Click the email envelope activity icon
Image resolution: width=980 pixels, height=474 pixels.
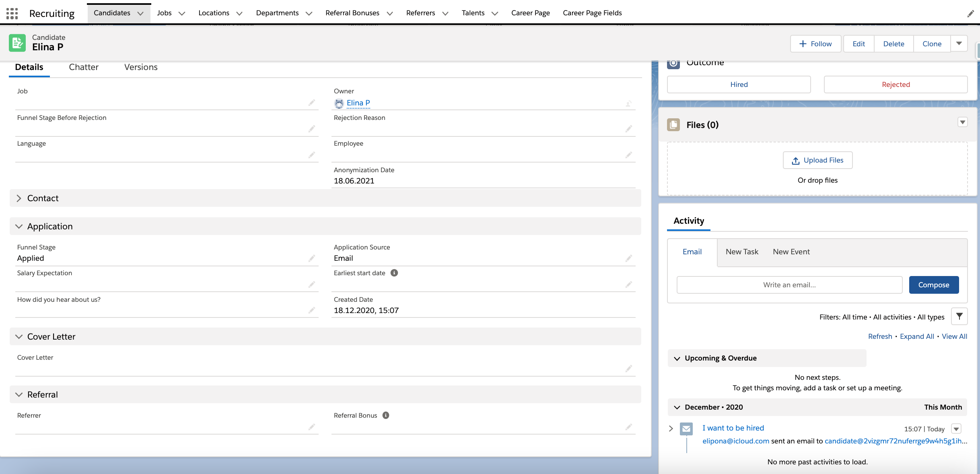pyautogui.click(x=686, y=429)
